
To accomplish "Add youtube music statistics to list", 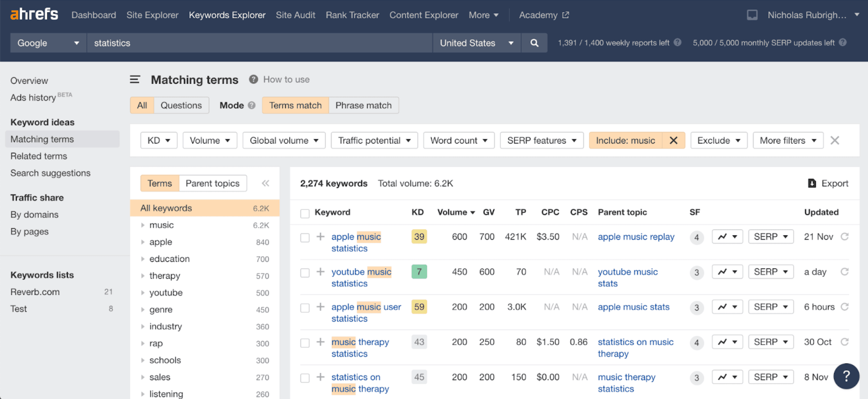I will click(321, 272).
